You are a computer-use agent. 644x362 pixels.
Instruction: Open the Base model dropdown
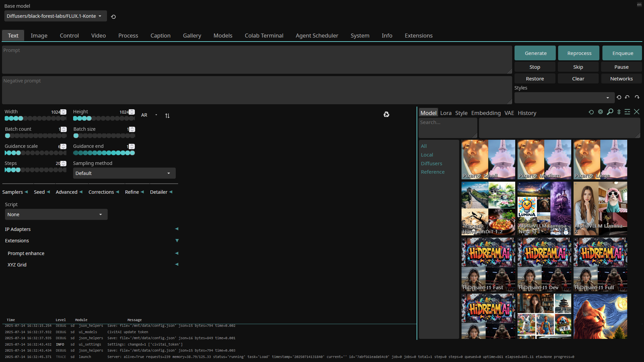click(55, 16)
